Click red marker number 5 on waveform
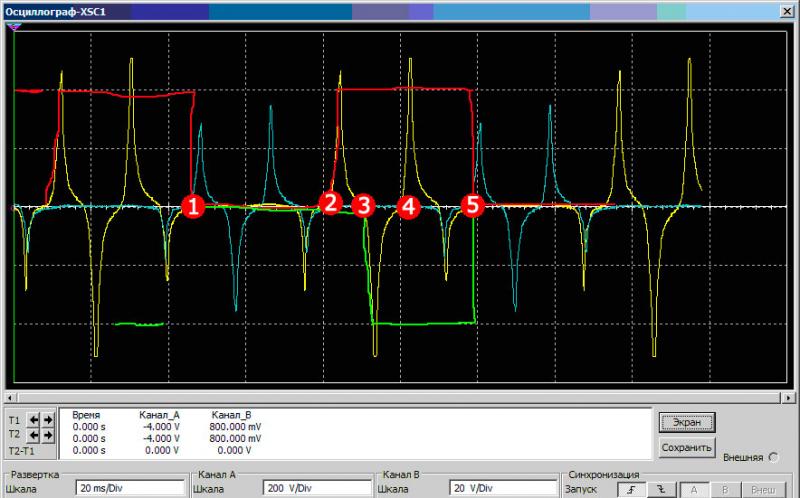800x498 pixels. 471,205
